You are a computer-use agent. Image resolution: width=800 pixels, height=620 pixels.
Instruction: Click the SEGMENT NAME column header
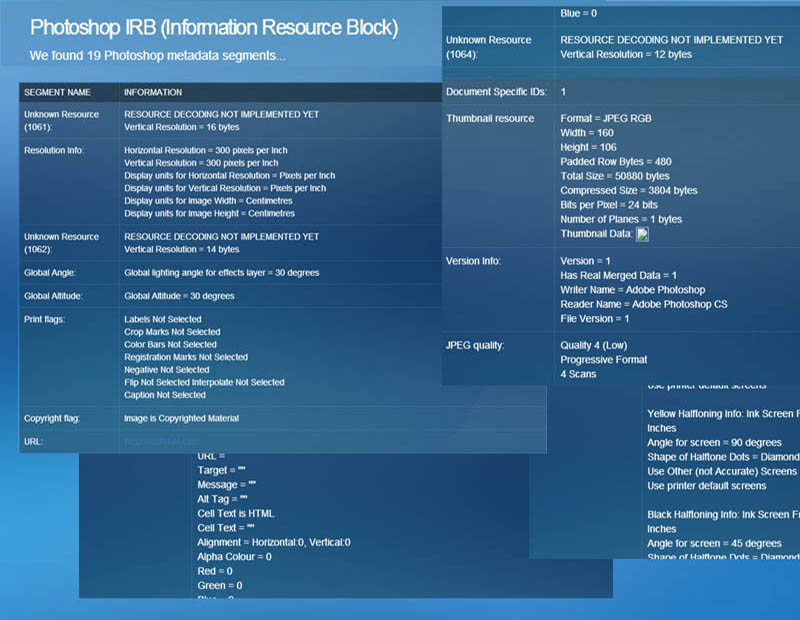coord(57,92)
